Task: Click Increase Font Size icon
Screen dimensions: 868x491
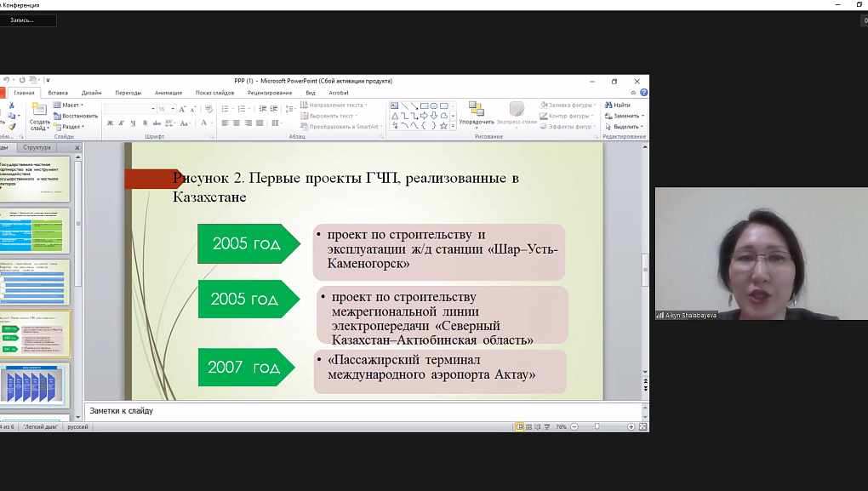Action: 182,109
